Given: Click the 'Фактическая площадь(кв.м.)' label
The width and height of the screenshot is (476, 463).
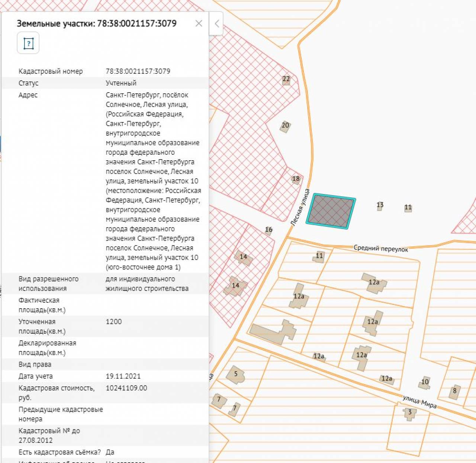Looking at the screenshot, I should [x=42, y=305].
